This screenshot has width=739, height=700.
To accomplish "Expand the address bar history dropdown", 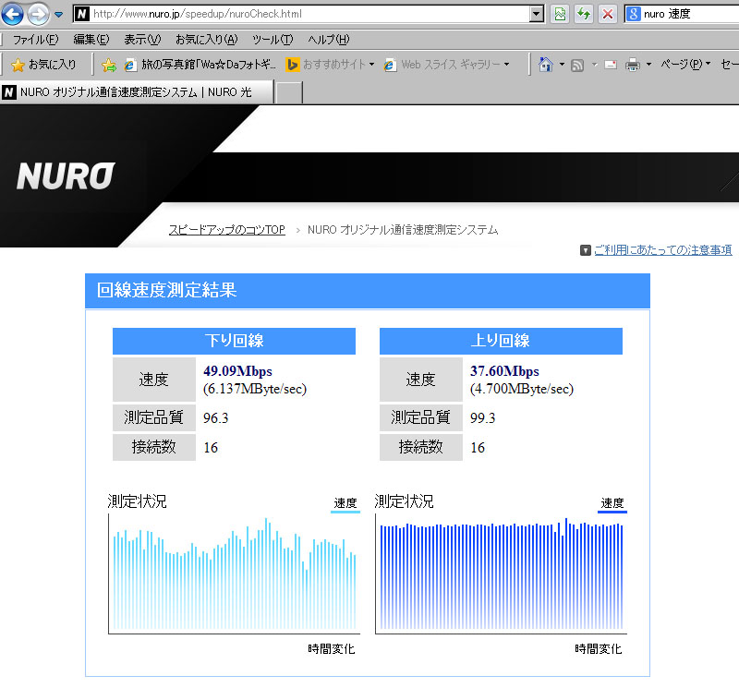I will pyautogui.click(x=537, y=14).
